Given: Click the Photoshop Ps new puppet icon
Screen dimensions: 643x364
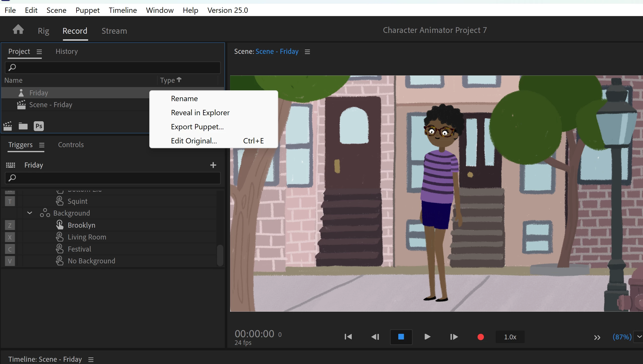Looking at the screenshot, I should tap(39, 126).
